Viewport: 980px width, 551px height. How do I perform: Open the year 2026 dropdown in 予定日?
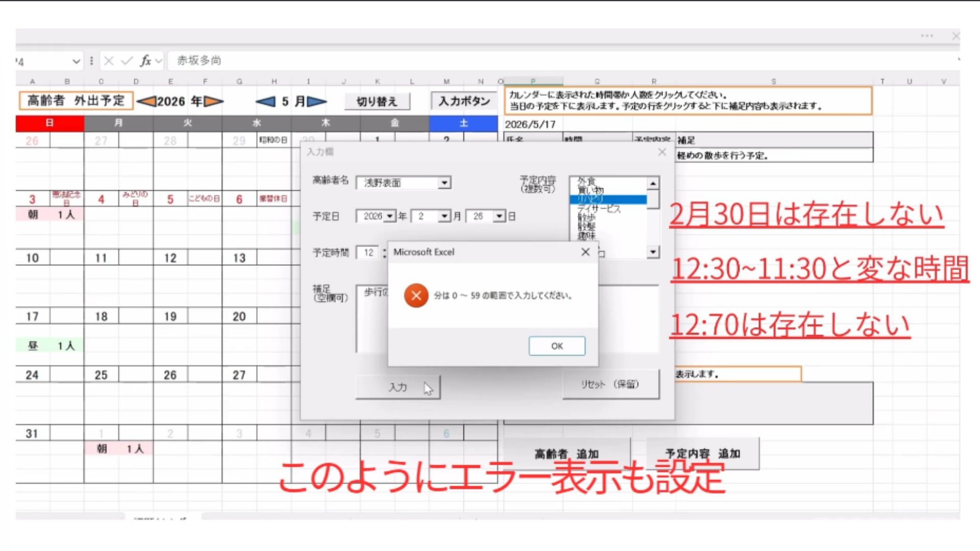click(390, 216)
